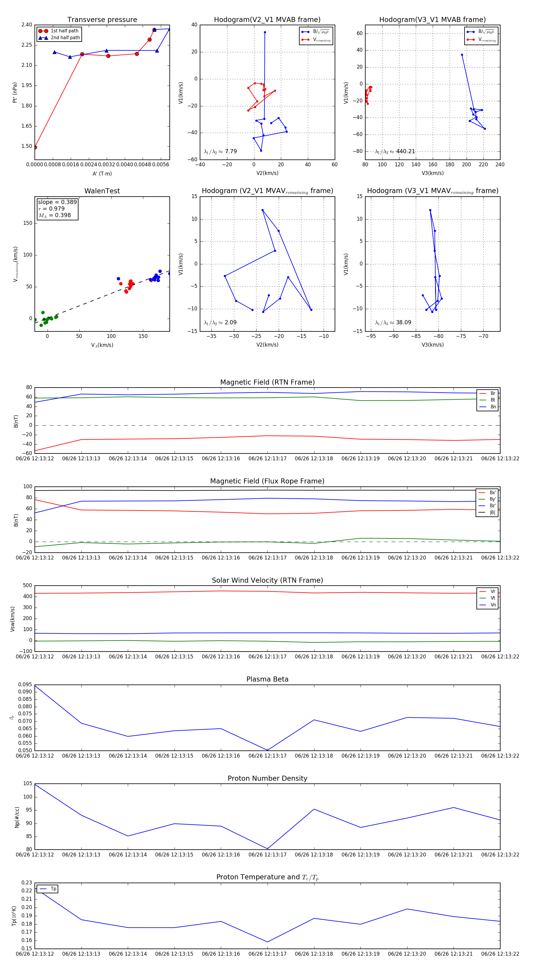
Task: Click the 2.09 eigenvalue ratio annotation
Action: [221, 323]
